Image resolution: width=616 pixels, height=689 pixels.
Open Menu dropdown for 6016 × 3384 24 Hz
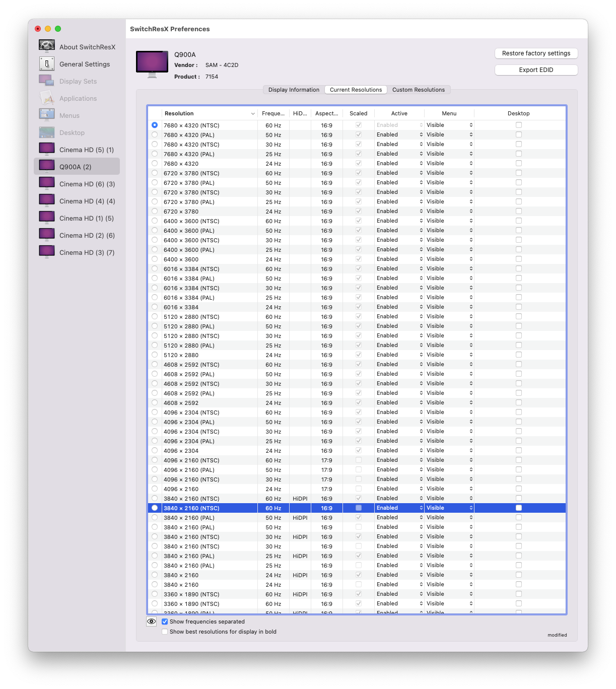coord(449,307)
